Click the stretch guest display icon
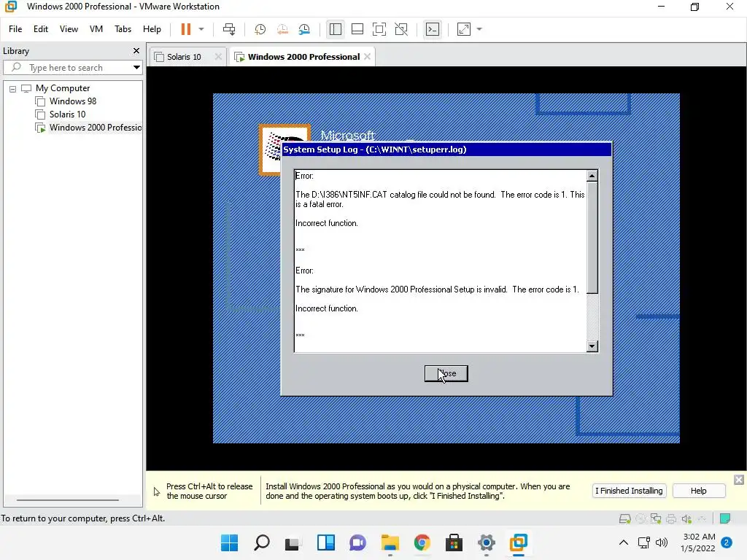The image size is (747, 560). coord(464,29)
